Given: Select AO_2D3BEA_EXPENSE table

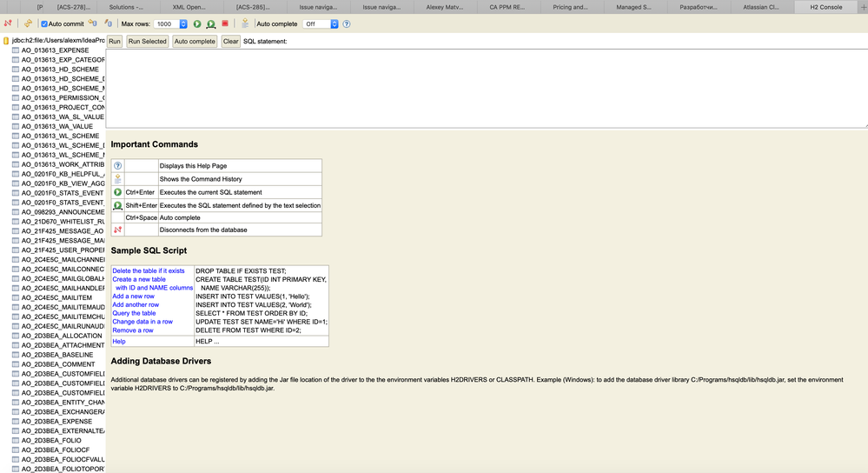Looking at the screenshot, I should [56, 422].
